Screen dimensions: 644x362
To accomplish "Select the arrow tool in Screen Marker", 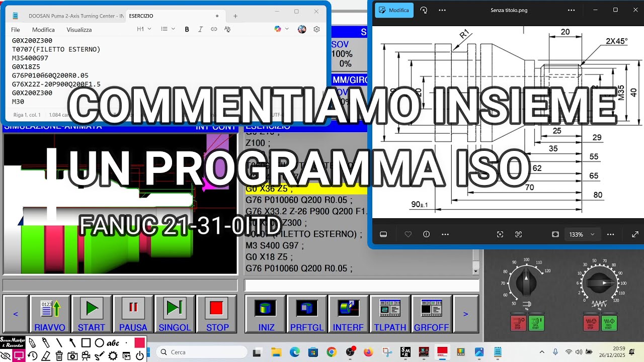I will click(x=72, y=343).
